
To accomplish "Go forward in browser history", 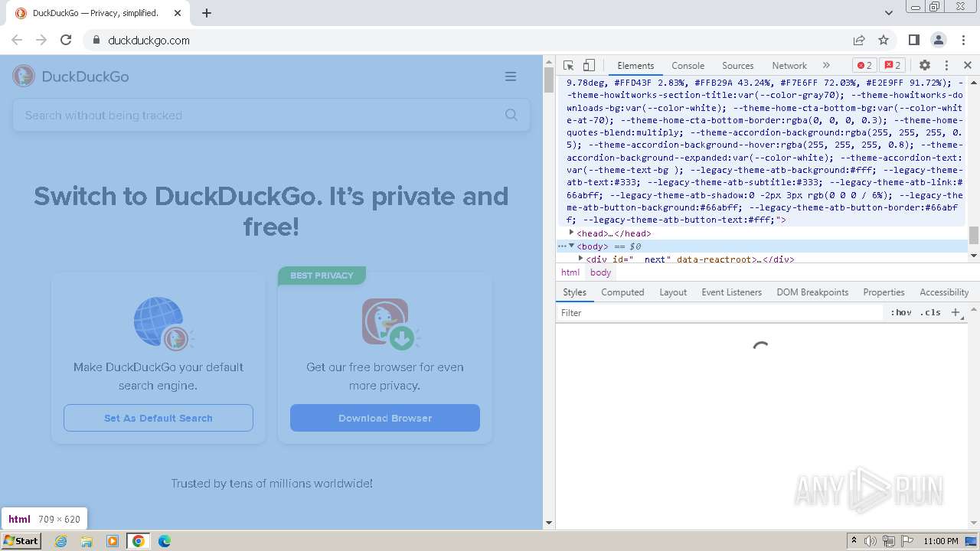I will point(41,40).
